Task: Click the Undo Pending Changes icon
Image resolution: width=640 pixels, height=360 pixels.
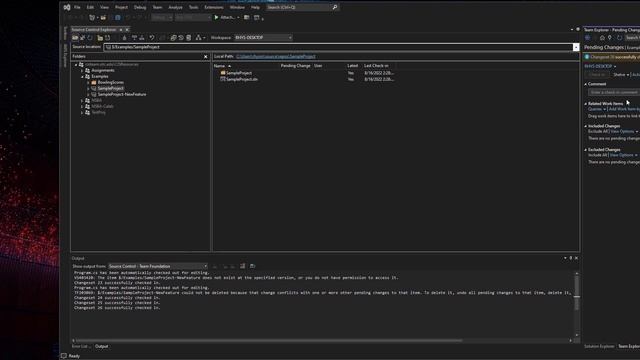Action: [x=152, y=38]
